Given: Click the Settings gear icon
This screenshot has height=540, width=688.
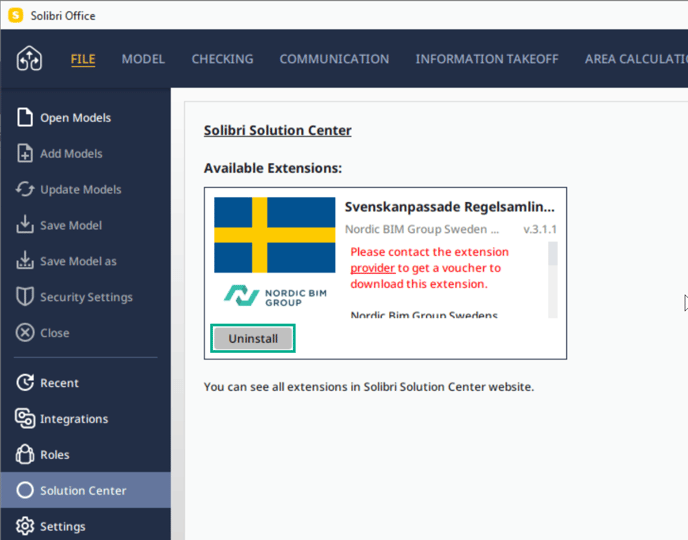Looking at the screenshot, I should (x=25, y=526).
